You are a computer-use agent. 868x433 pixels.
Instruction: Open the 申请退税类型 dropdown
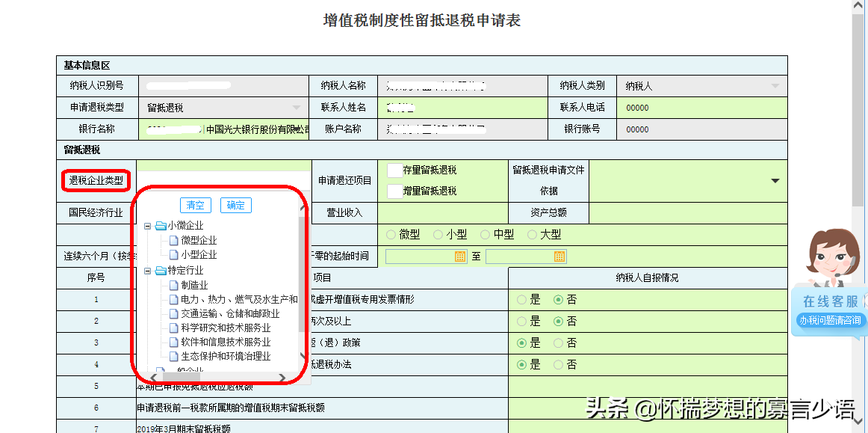[297, 108]
